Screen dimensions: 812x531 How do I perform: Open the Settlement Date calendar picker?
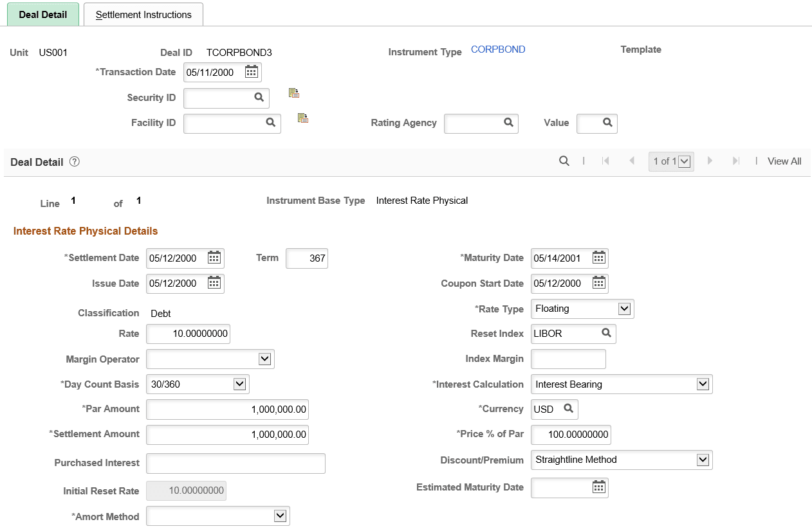[214, 258]
